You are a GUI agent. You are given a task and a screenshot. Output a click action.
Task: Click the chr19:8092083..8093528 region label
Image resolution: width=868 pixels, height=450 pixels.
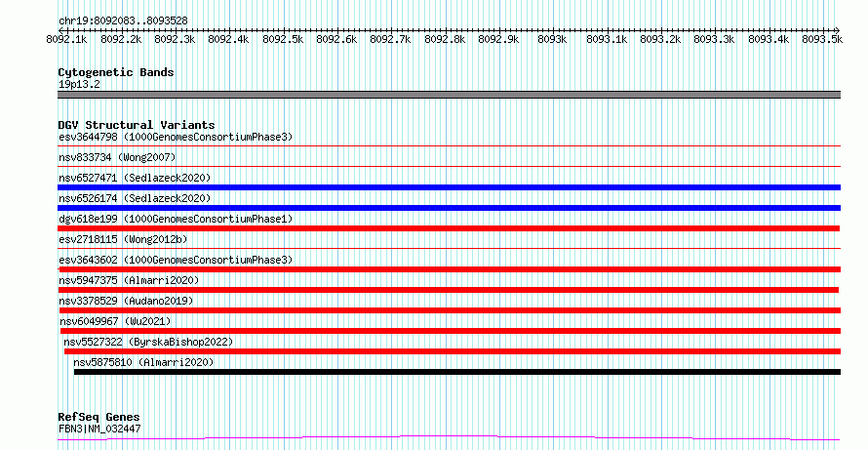pyautogui.click(x=123, y=21)
